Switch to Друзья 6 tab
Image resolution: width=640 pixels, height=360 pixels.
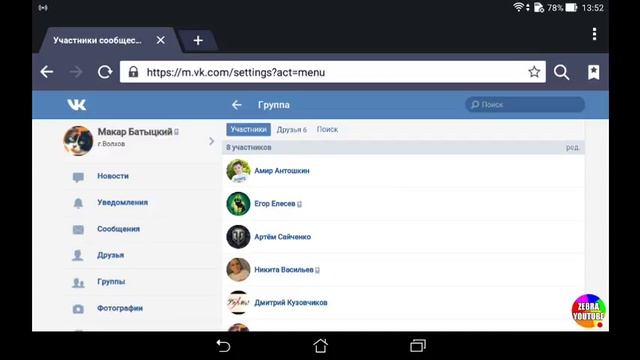(291, 129)
